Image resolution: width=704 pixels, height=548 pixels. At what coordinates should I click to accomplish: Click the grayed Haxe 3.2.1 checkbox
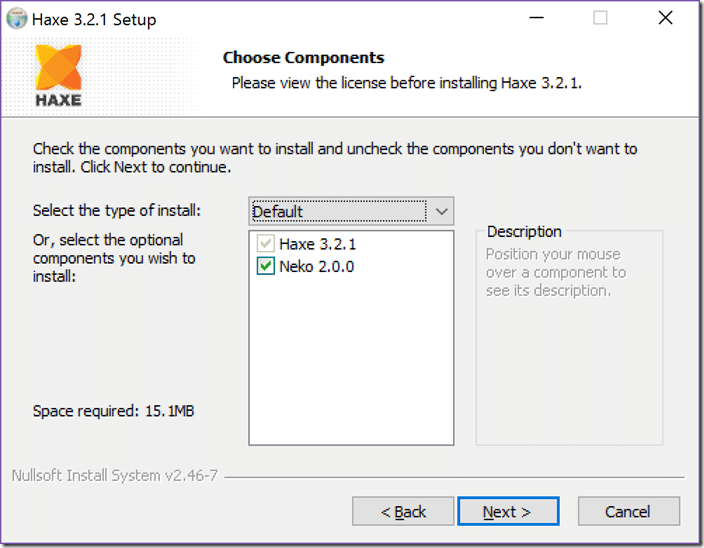click(265, 244)
